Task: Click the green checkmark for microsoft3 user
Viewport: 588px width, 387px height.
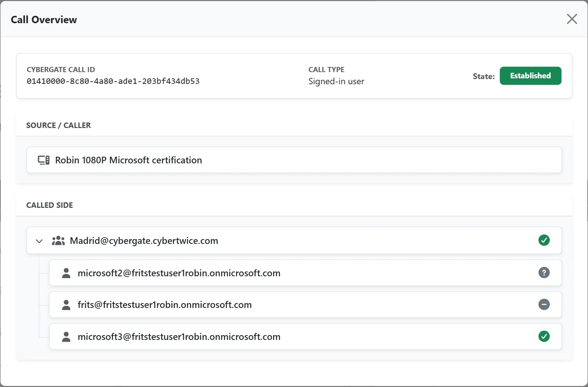Action: [544, 336]
